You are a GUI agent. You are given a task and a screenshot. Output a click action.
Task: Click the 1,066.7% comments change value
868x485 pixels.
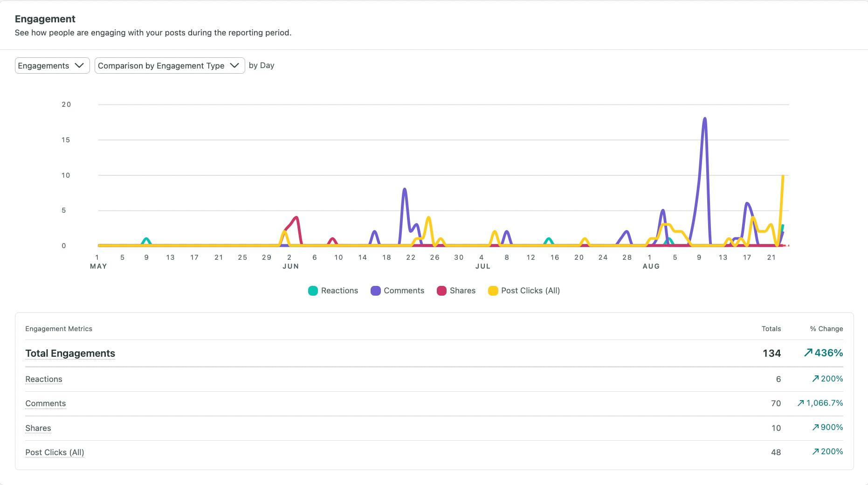(x=825, y=403)
